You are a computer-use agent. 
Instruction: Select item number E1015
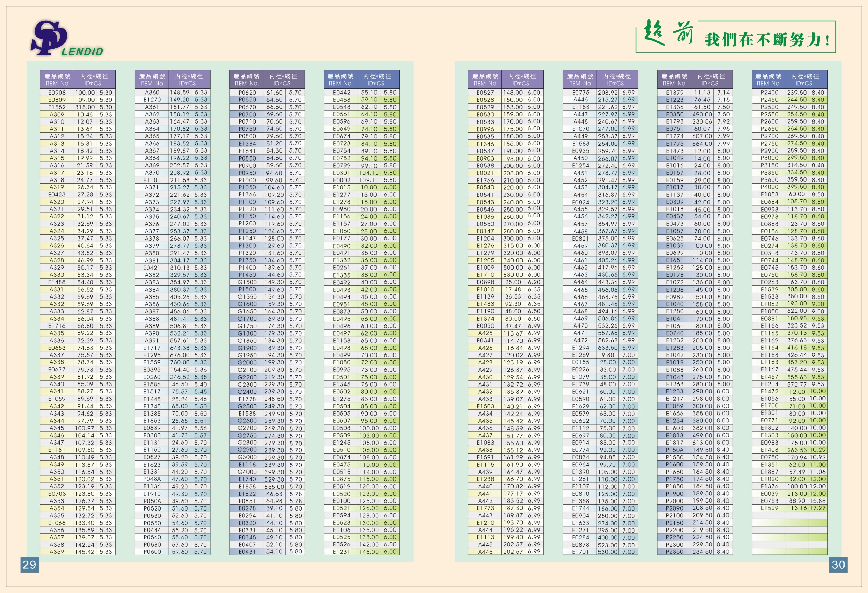[x=341, y=187]
